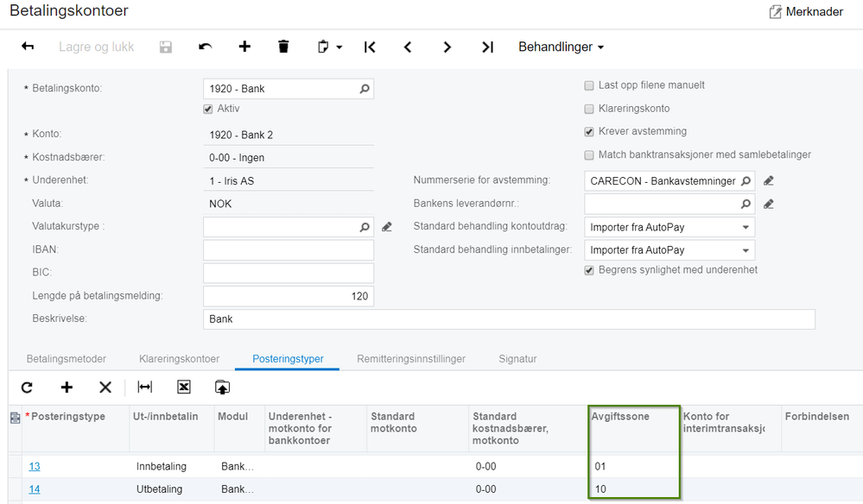Click the undo icon in top toolbar

(205, 47)
